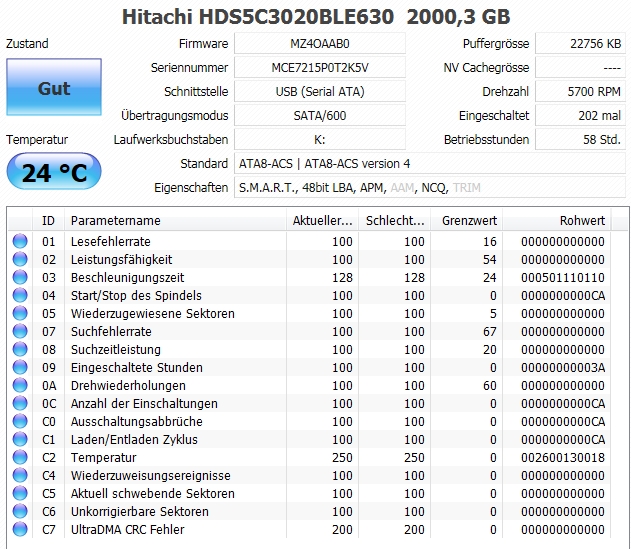Click the status orb for Laden/Entladen Zyklus
This screenshot has width=631, height=549.
click(20, 439)
